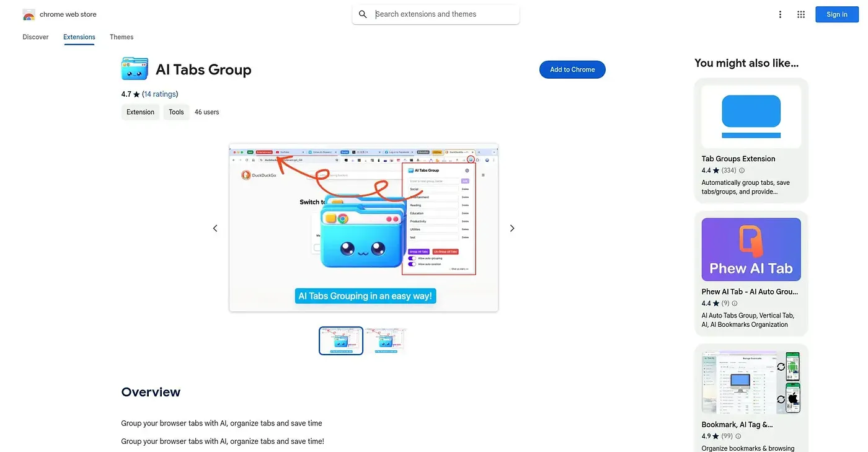Open the Bookmark, AI Tag card image

(751, 383)
